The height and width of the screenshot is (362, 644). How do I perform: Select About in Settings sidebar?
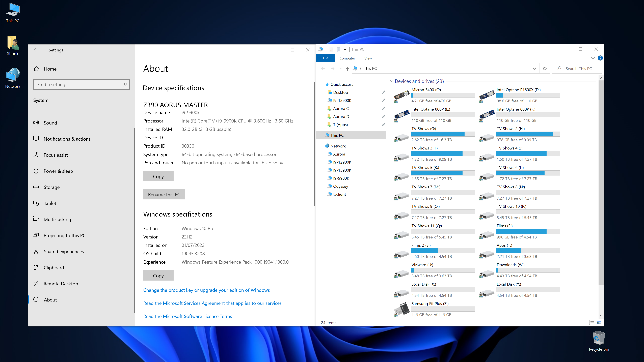(82, 300)
